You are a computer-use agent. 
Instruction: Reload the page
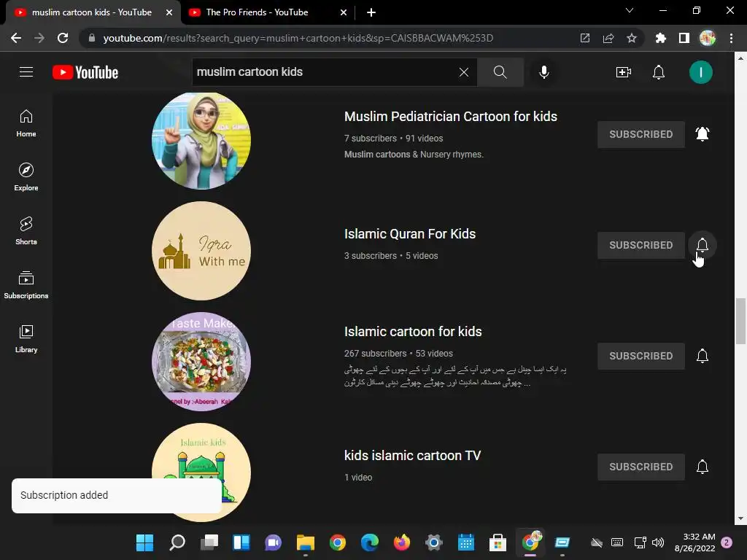pos(63,38)
